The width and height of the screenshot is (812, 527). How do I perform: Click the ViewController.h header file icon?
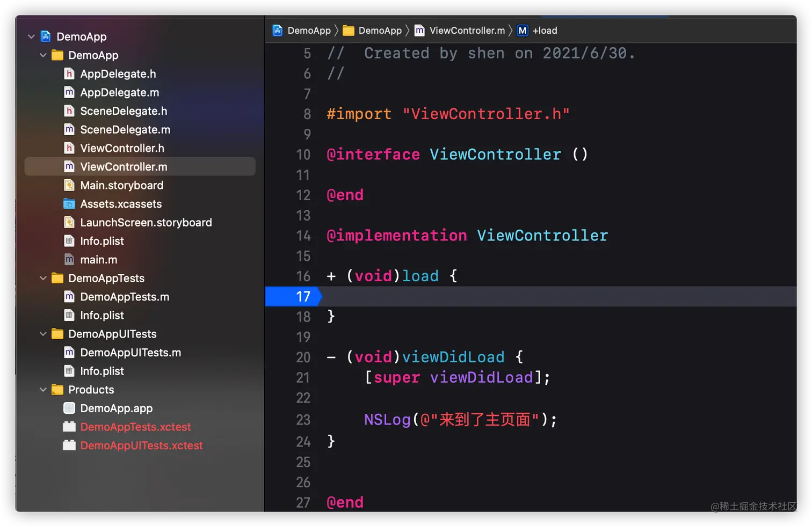pos(69,148)
